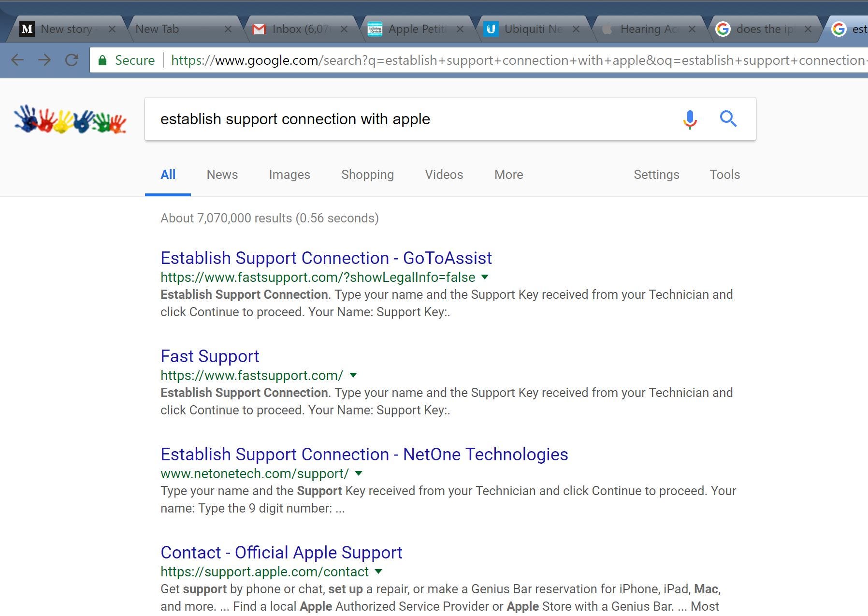
Task: Click the Apple favicon on Hearing Ac tab
Action: tap(607, 29)
